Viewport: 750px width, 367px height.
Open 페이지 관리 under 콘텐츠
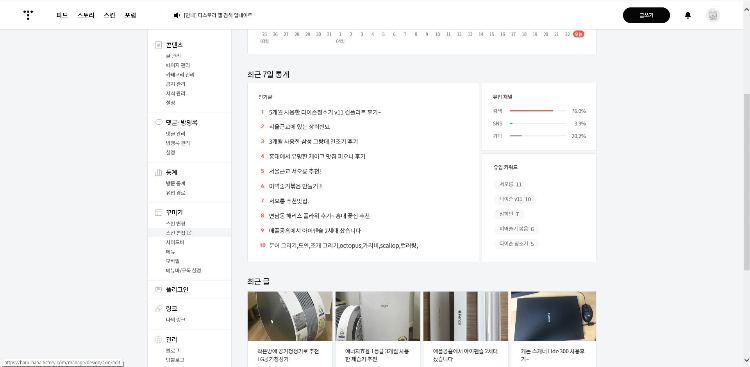tap(178, 65)
